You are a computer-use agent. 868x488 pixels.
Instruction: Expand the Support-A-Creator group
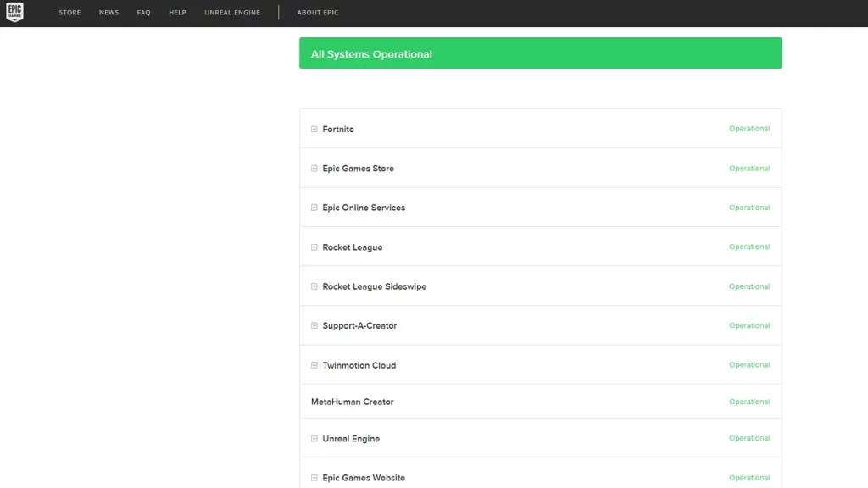pyautogui.click(x=314, y=326)
